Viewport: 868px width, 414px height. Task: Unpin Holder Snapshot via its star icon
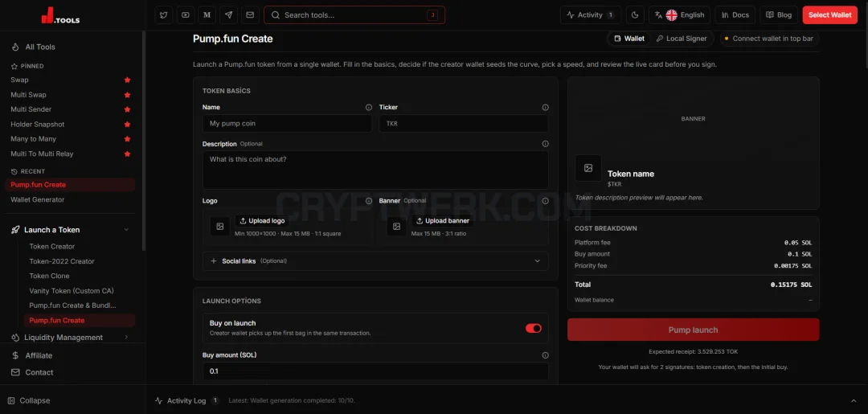point(127,124)
